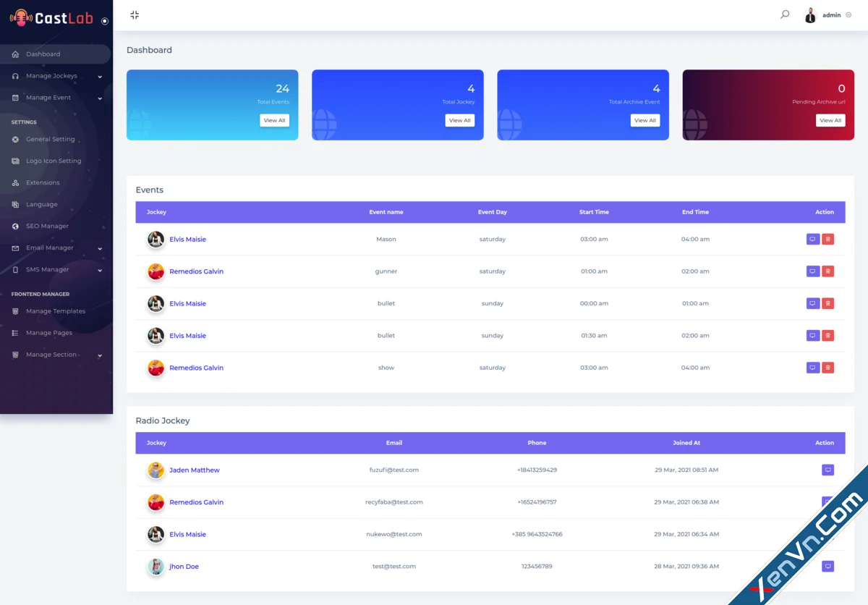Open the SEO Manager globe icon

(15, 226)
